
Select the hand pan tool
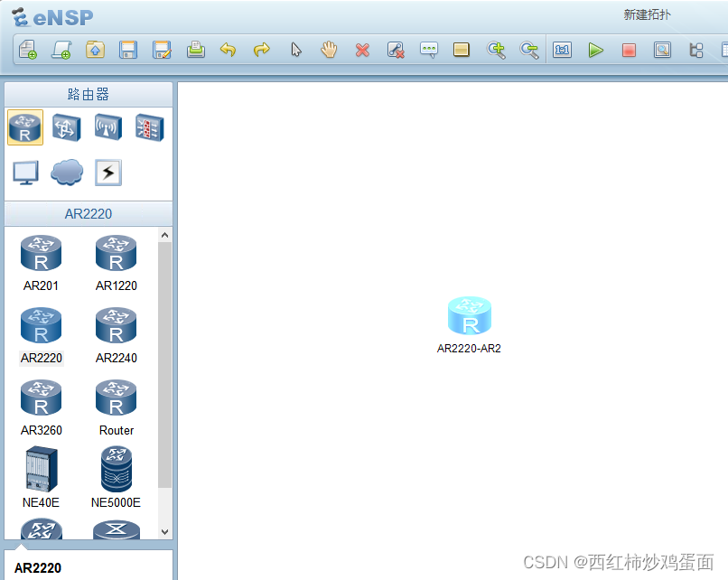click(x=329, y=49)
